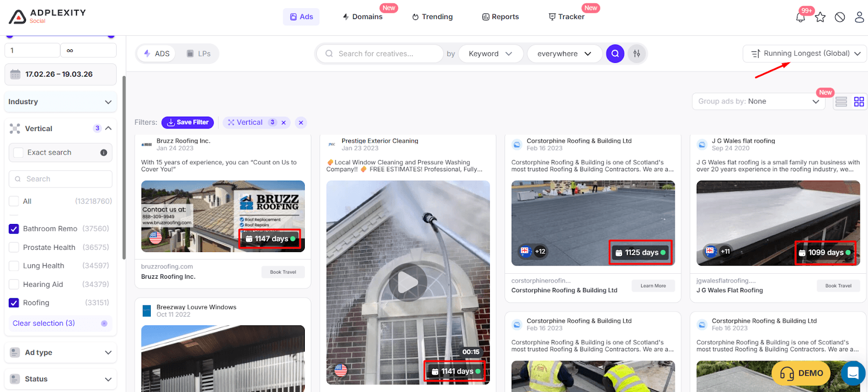
Task: Open the notifications bell
Action: tap(800, 17)
